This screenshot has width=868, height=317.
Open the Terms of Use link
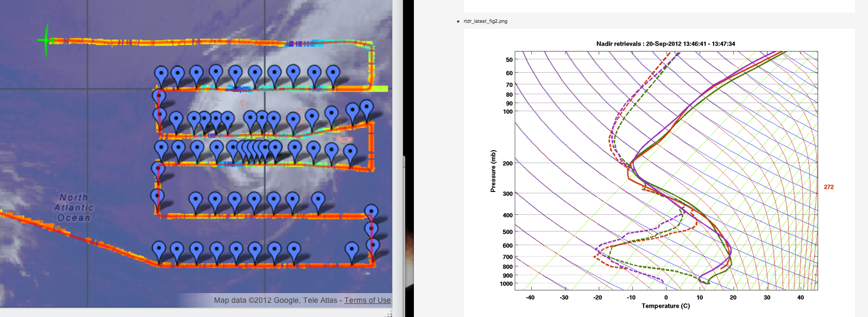[367, 300]
